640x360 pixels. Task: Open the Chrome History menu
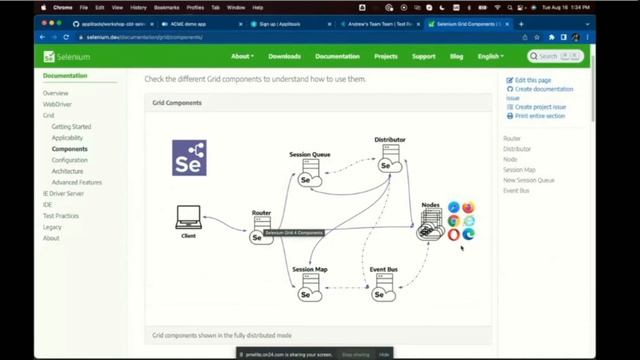138,7
